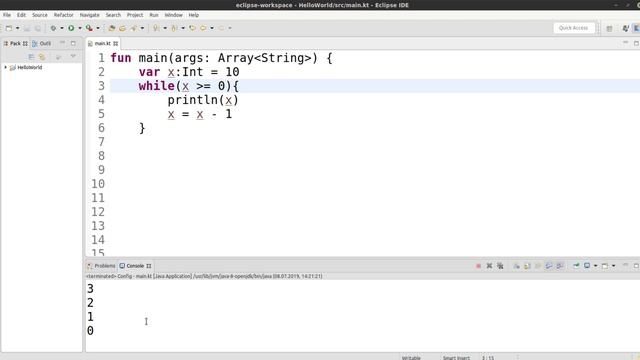Click the Back navigation arrow icon
Screen dimensions: 640x360
203,28
